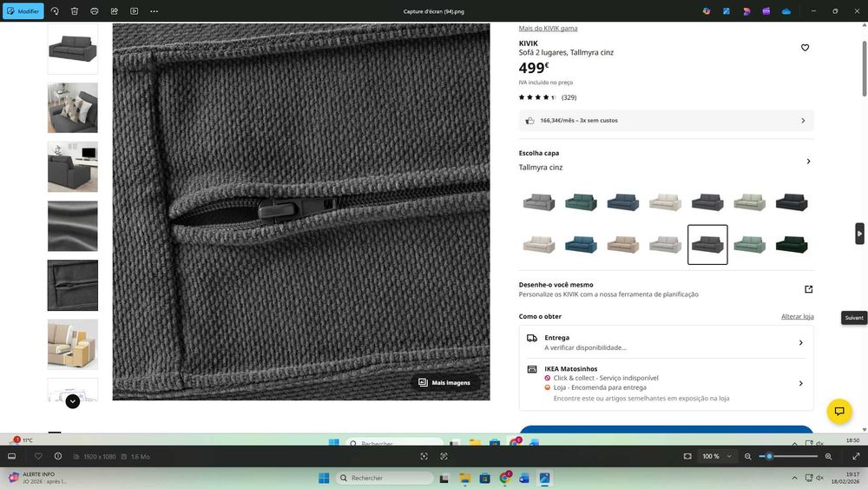Select the bright blue sofa swatch, second row
868x489 pixels.
point(582,245)
